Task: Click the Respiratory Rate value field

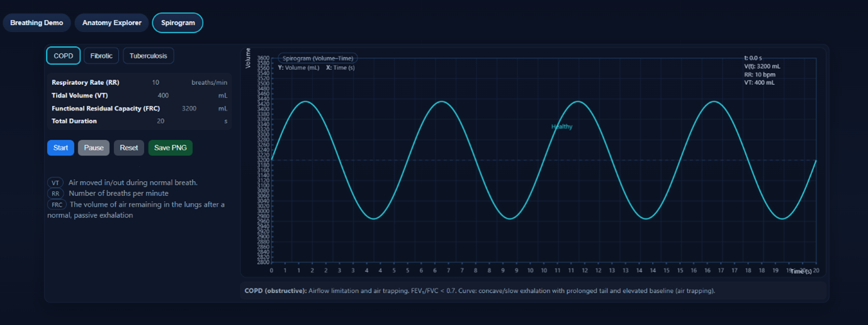Action: pos(155,83)
